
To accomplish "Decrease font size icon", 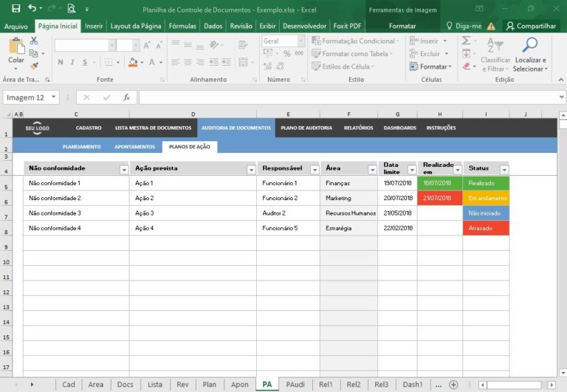I will point(159,45).
